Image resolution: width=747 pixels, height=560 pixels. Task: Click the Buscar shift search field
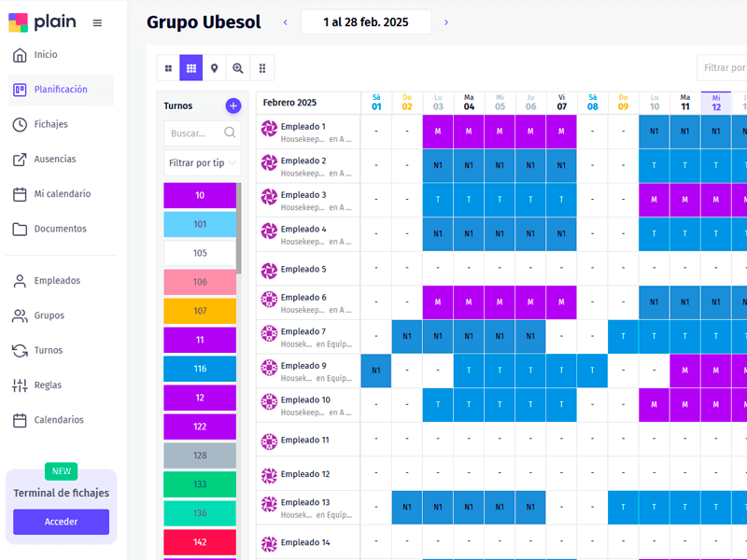point(195,133)
